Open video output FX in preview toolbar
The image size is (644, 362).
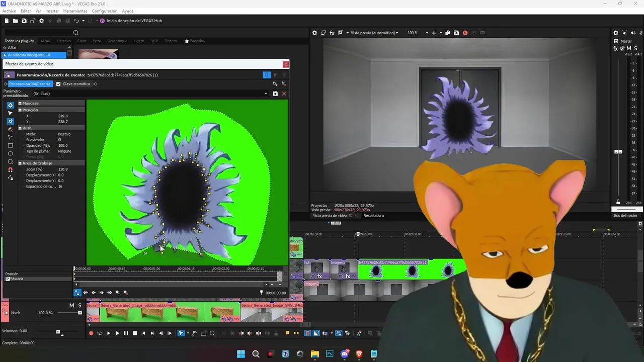pos(332,33)
